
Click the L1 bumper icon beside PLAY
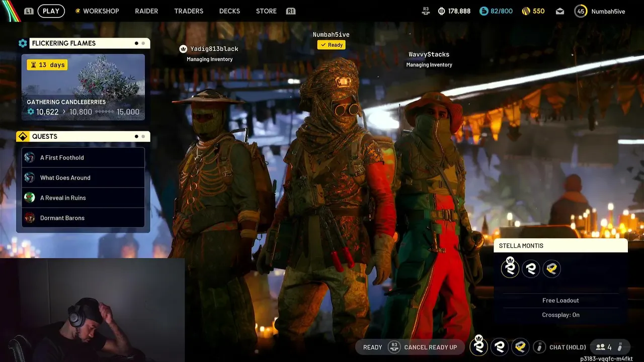point(29,11)
